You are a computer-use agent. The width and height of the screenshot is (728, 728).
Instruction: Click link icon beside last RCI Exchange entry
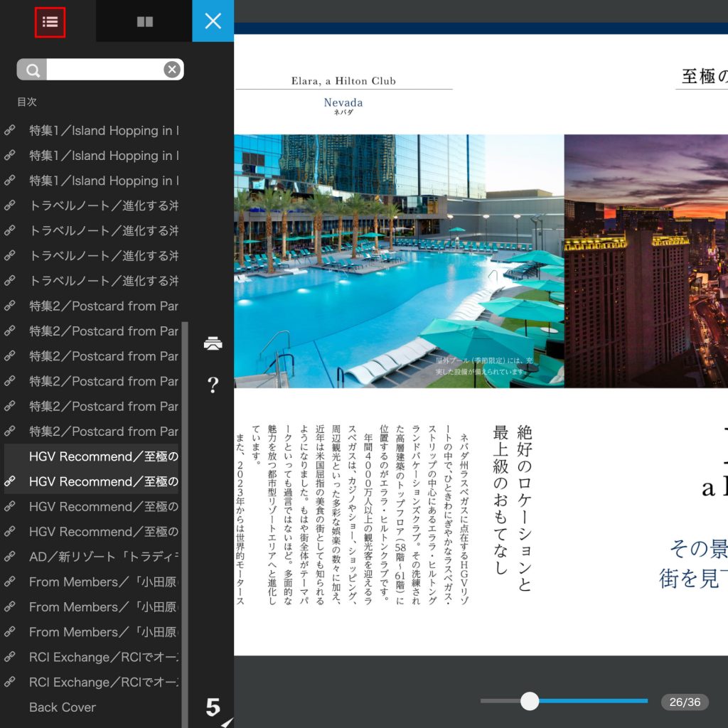point(10,682)
